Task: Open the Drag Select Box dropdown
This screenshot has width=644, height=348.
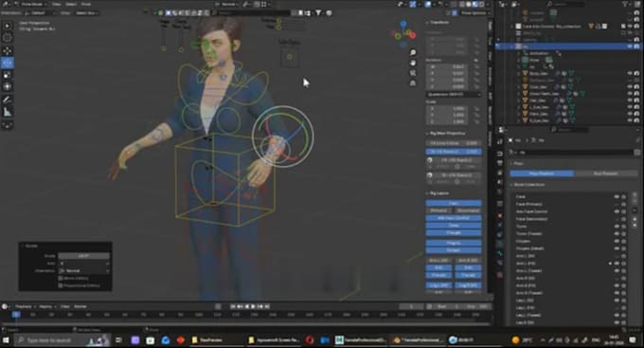Action: point(86,12)
